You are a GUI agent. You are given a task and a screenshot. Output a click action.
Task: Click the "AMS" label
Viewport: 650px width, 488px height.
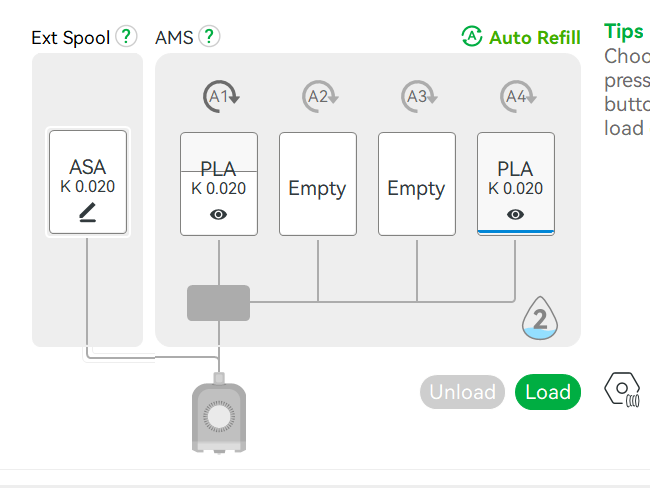[174, 38]
